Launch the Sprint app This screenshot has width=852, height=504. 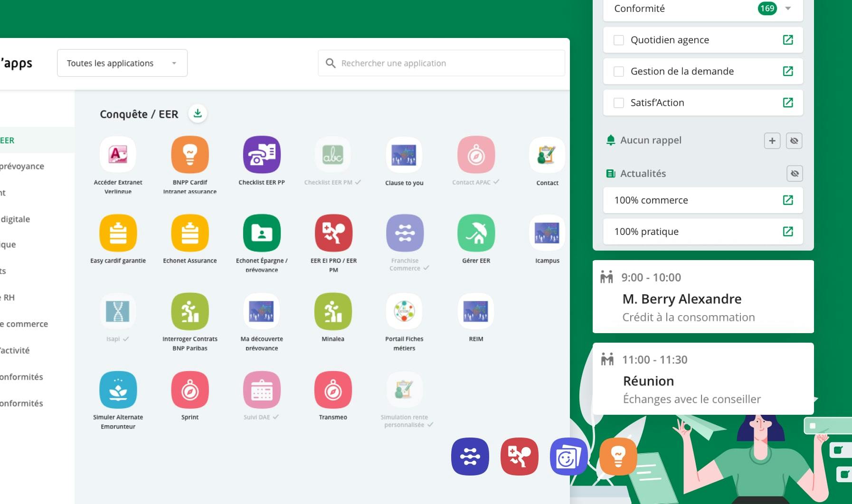click(190, 390)
